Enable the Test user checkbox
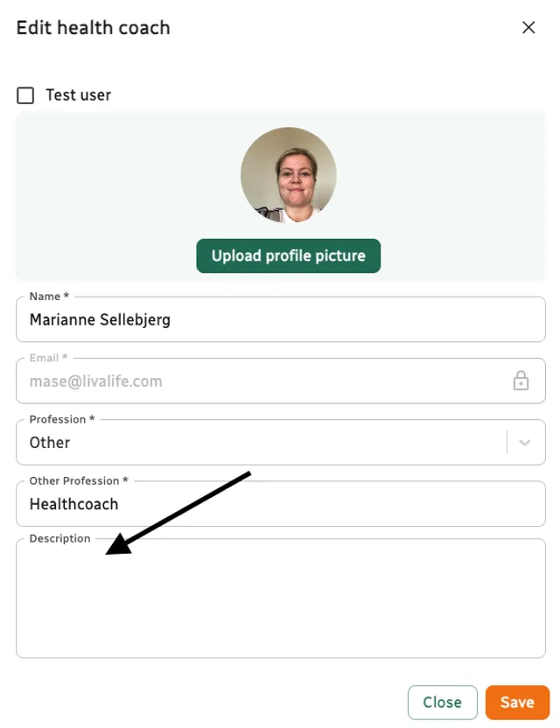The height and width of the screenshot is (728, 560). pos(26,95)
